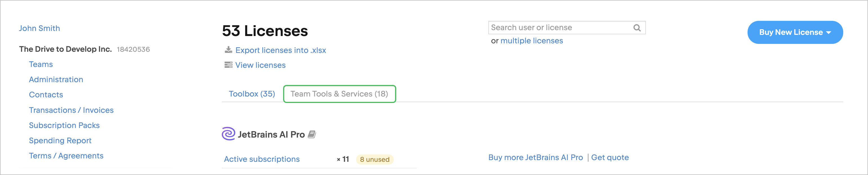
Task: Click the 8 unused subscriptions badge
Action: click(x=374, y=159)
